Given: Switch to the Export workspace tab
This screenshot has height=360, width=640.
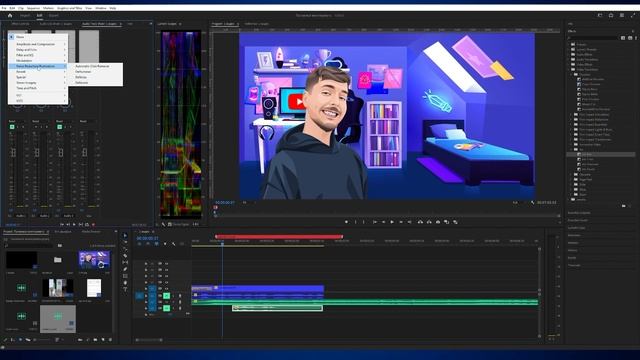Looking at the screenshot, I should point(53,16).
